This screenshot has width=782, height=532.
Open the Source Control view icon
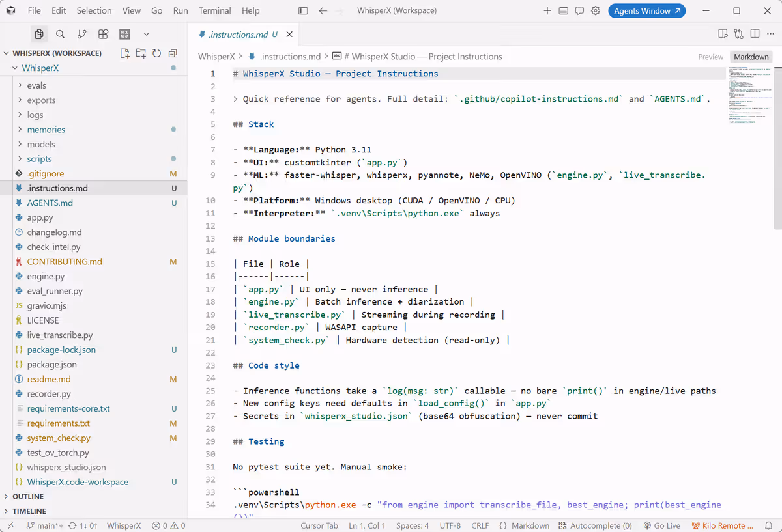[x=81, y=34]
